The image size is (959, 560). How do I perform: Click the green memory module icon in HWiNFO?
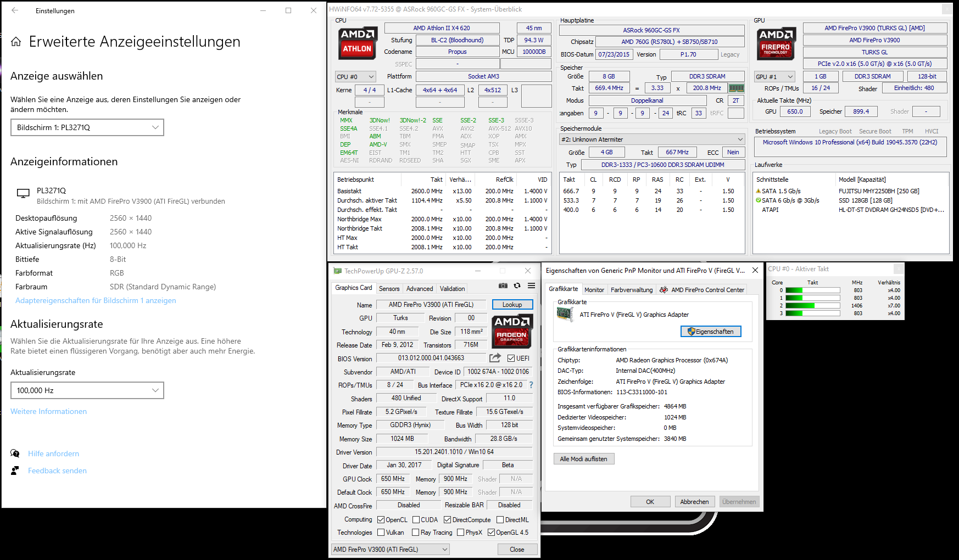point(736,88)
